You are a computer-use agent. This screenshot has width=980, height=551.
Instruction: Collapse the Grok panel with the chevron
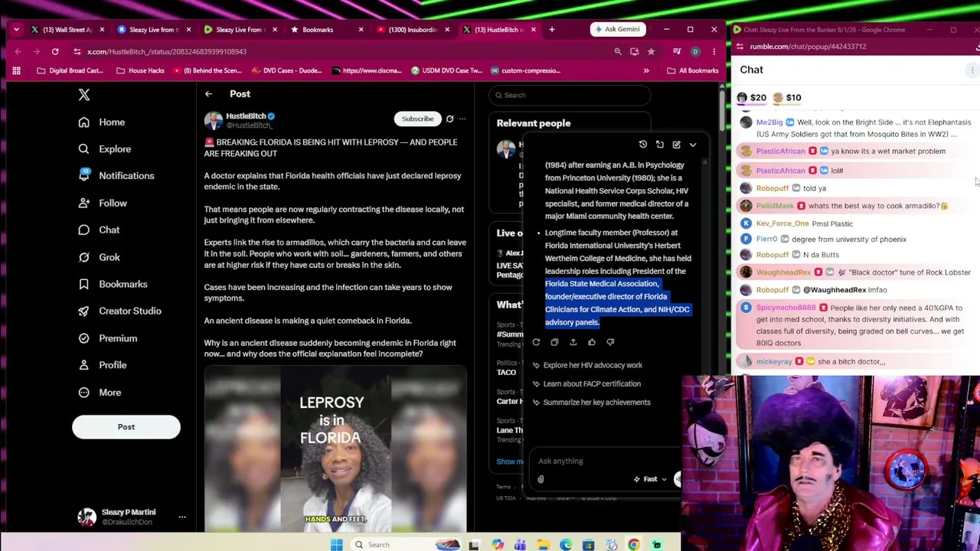(693, 145)
